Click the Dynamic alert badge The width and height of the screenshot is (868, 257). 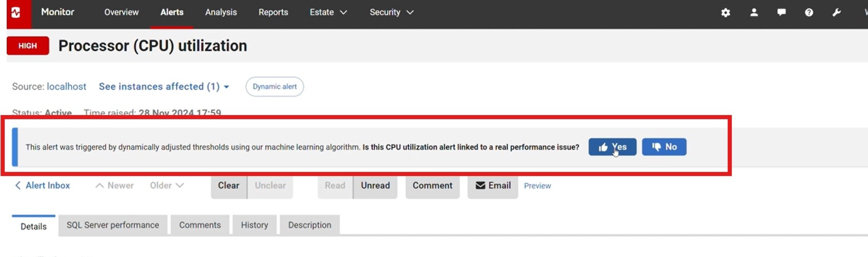[275, 87]
